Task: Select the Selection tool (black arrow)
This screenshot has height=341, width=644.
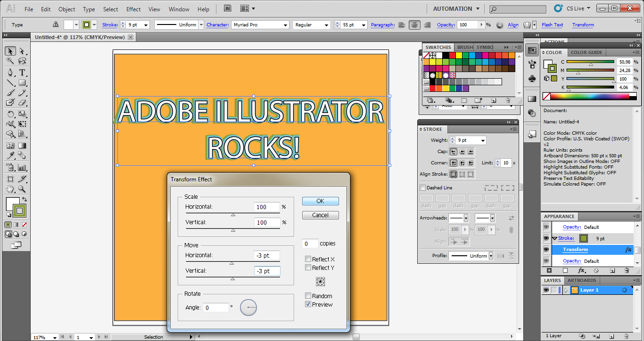Action: [10, 51]
